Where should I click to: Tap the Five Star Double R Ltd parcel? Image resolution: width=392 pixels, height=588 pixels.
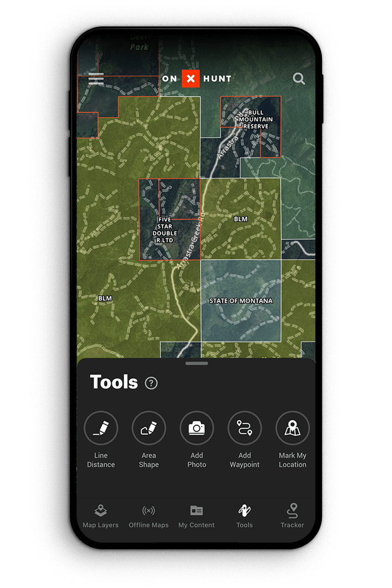pos(165,230)
